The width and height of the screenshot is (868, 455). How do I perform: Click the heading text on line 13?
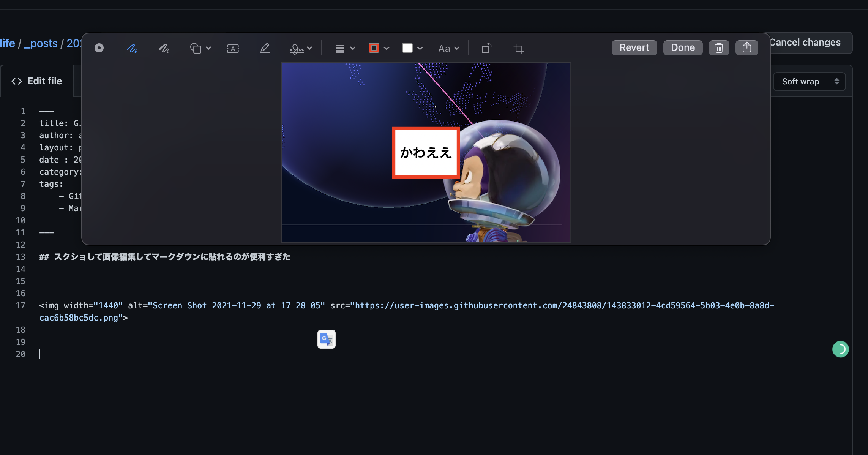[x=165, y=257]
